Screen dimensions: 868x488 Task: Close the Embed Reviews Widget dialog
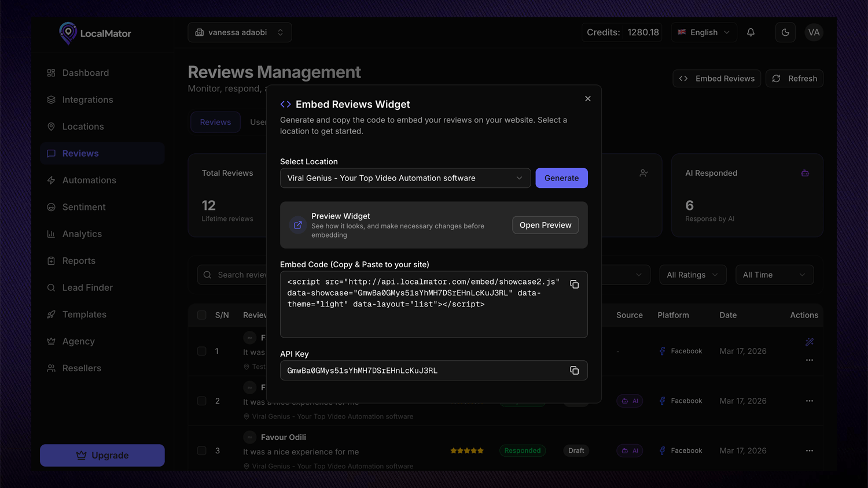coord(587,99)
